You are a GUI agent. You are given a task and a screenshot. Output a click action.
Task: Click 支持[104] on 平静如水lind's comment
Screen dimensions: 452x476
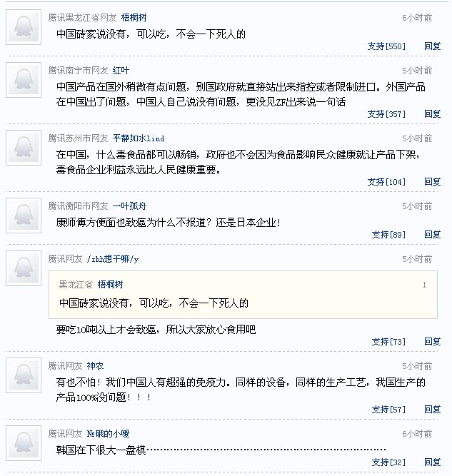(x=386, y=182)
